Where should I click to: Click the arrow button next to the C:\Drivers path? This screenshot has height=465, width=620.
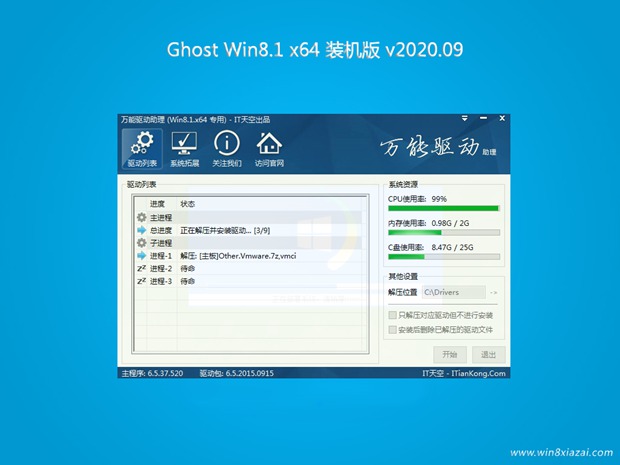click(x=494, y=293)
